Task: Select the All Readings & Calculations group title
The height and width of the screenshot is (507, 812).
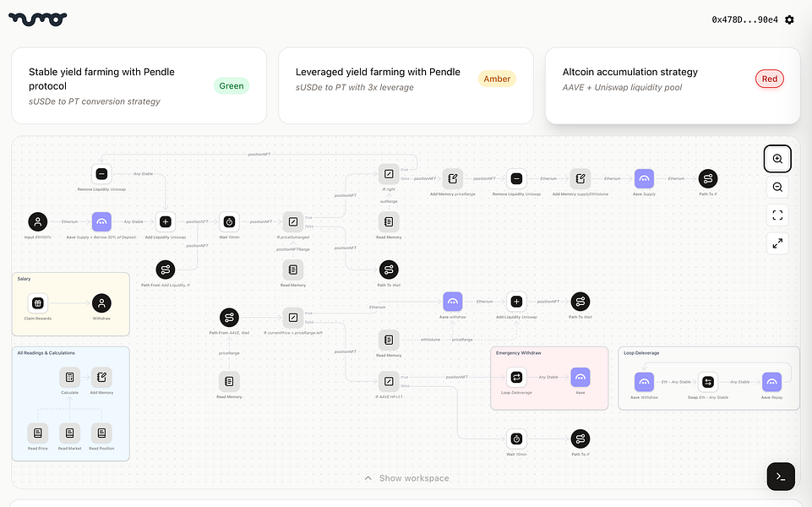Action: (46, 352)
